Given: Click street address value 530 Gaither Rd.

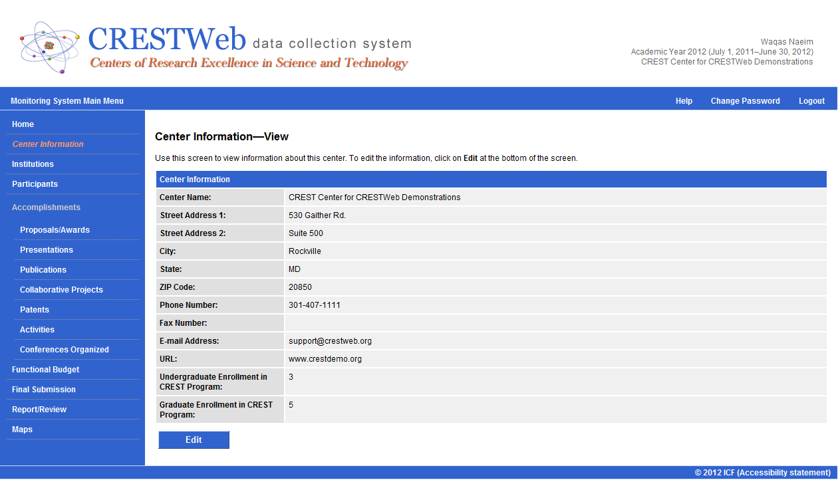Looking at the screenshot, I should pyautogui.click(x=317, y=215).
